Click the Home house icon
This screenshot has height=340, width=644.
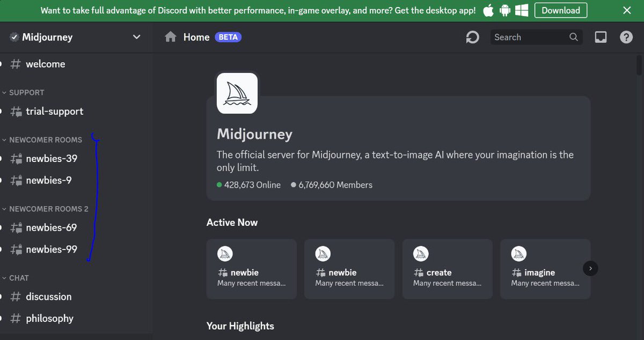point(171,37)
